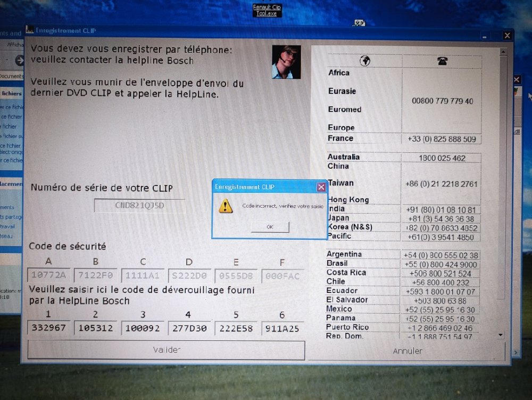
Task: Close the Enregistrement CLIP error popup
Action: tap(321, 187)
